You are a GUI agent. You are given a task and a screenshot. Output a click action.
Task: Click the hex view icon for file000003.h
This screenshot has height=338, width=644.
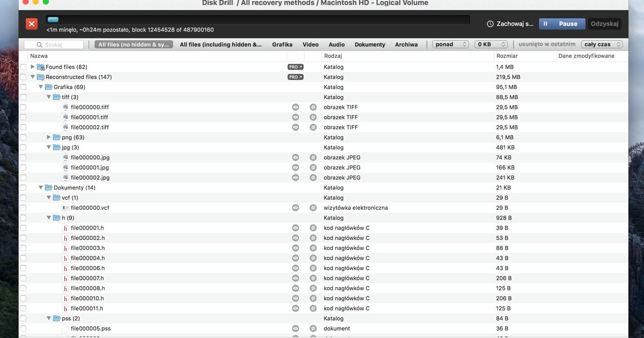(x=313, y=248)
